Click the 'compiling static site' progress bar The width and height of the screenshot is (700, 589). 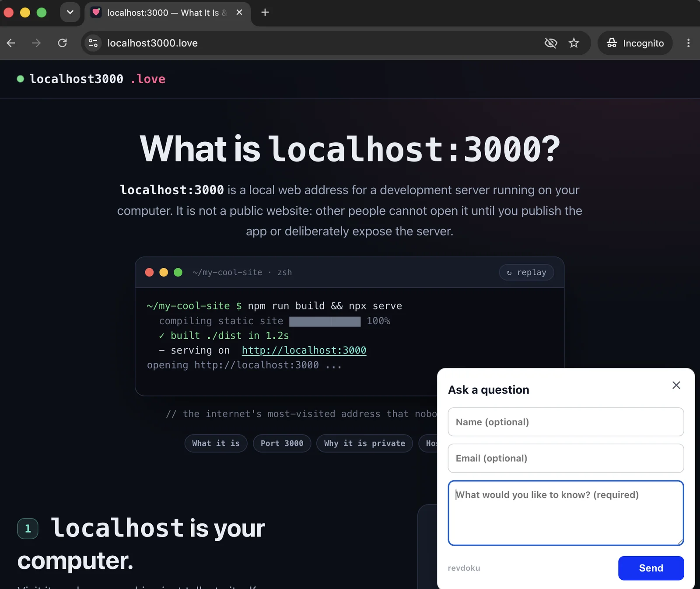click(x=325, y=321)
